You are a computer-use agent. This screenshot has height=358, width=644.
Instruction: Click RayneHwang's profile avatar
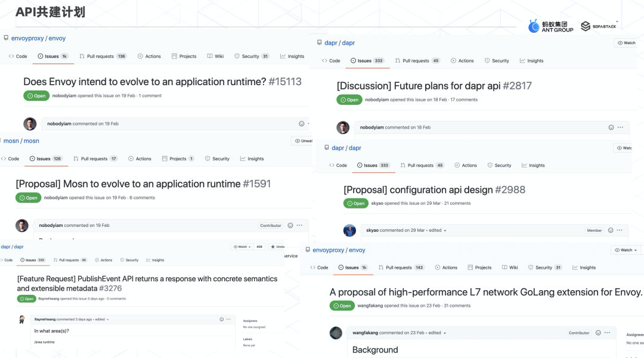[x=22, y=319]
